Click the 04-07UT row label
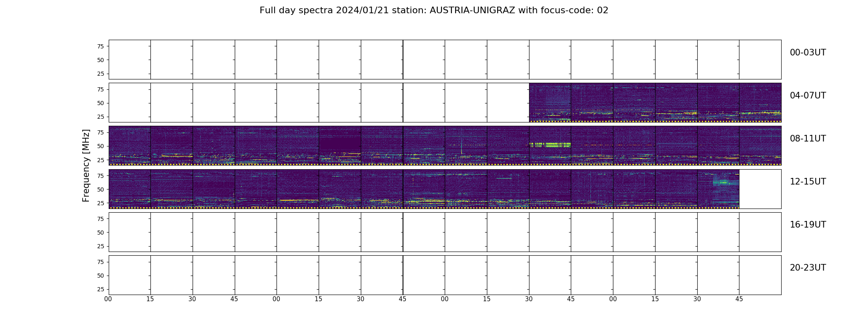Image resolution: width=868 pixels, height=331 pixels. click(x=808, y=96)
